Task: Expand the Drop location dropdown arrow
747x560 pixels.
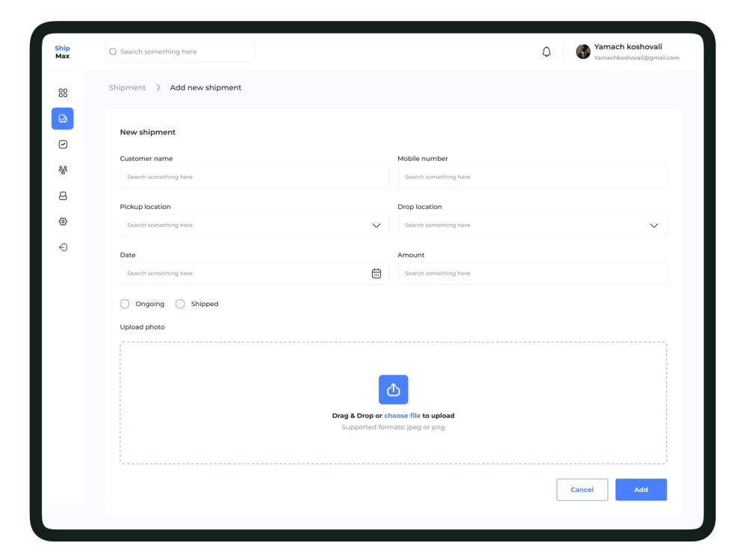Action: pyautogui.click(x=654, y=225)
